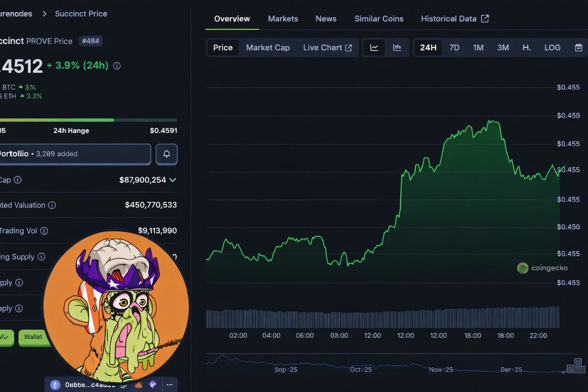Click the '+ 3.9% (24h)' change text
The height and width of the screenshot is (392, 588).
click(x=78, y=65)
